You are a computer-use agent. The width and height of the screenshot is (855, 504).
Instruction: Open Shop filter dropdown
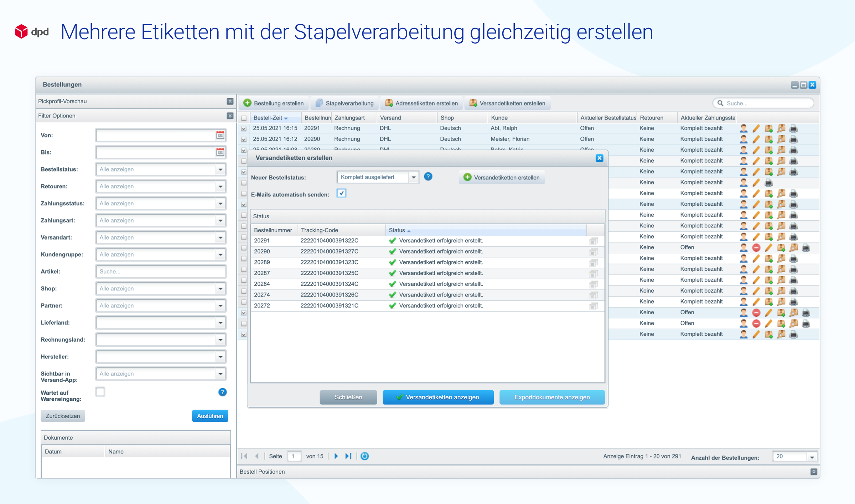[x=221, y=289]
